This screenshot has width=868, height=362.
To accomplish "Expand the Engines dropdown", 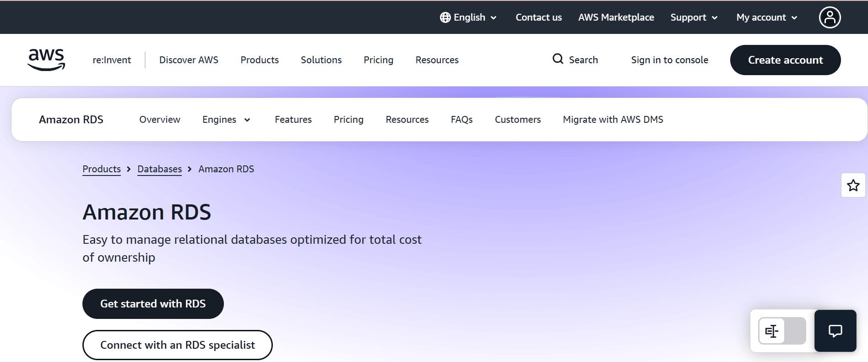I will tap(226, 120).
